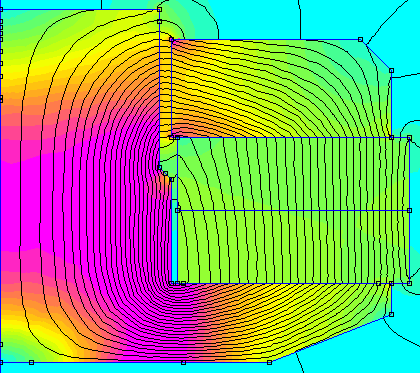The image size is (420, 373).
Task: Click bottom-edge node where angled chamfer line begins
Action: coord(269,362)
